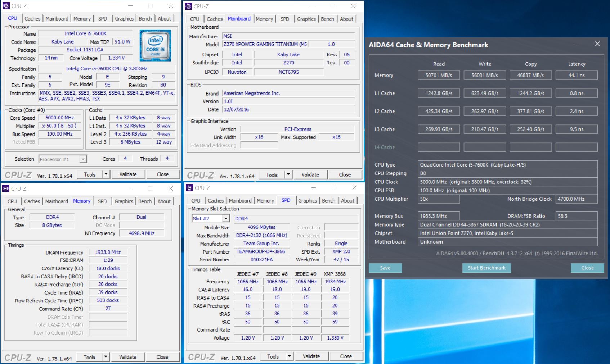Click the Command Rate value 2T

(x=108, y=309)
